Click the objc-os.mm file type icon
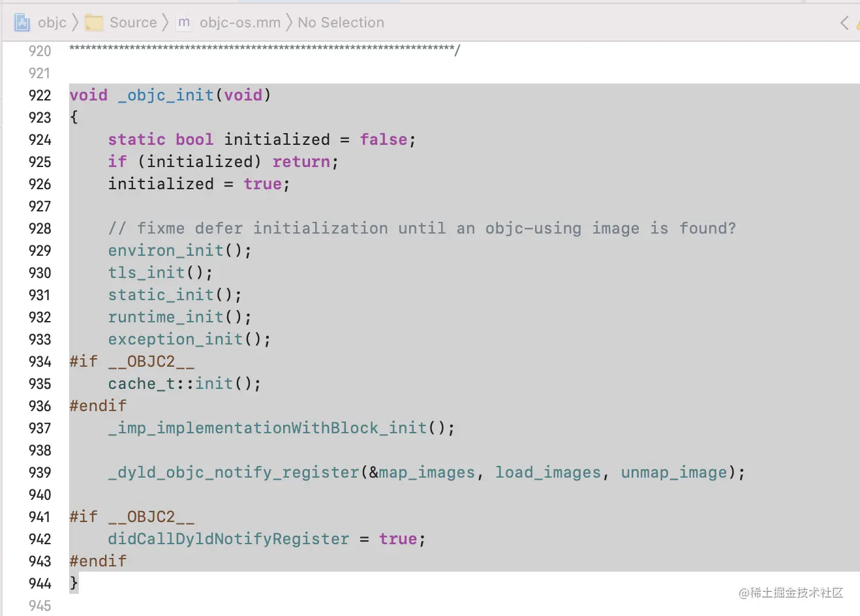Viewport: 860px width, 616px height. tap(184, 22)
